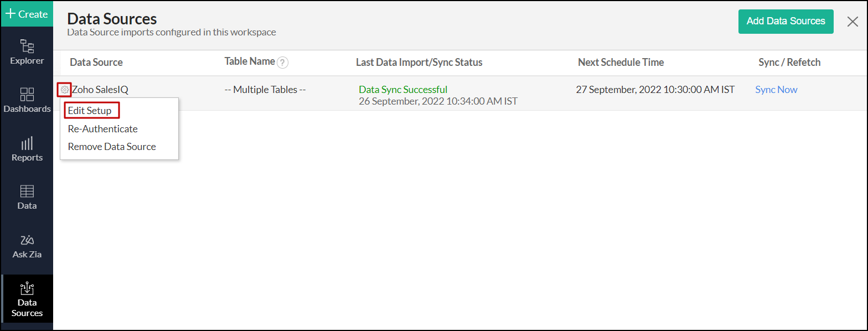This screenshot has height=331, width=868.
Task: Click the Data Sync Successful status text
Action: click(403, 90)
